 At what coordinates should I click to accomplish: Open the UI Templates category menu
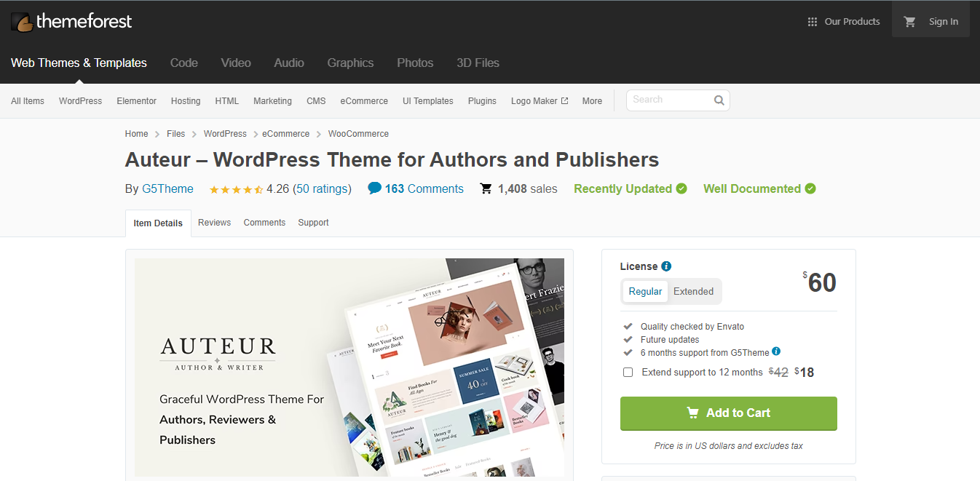click(x=428, y=101)
